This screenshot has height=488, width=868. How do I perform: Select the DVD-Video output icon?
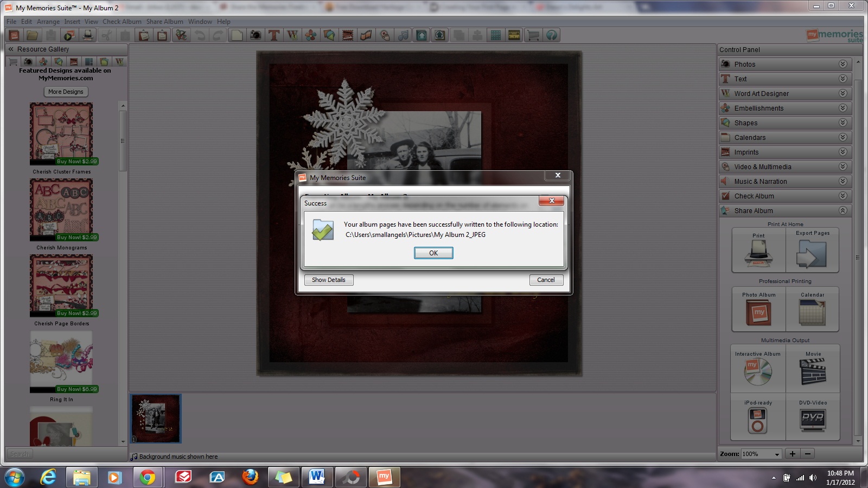813,419
